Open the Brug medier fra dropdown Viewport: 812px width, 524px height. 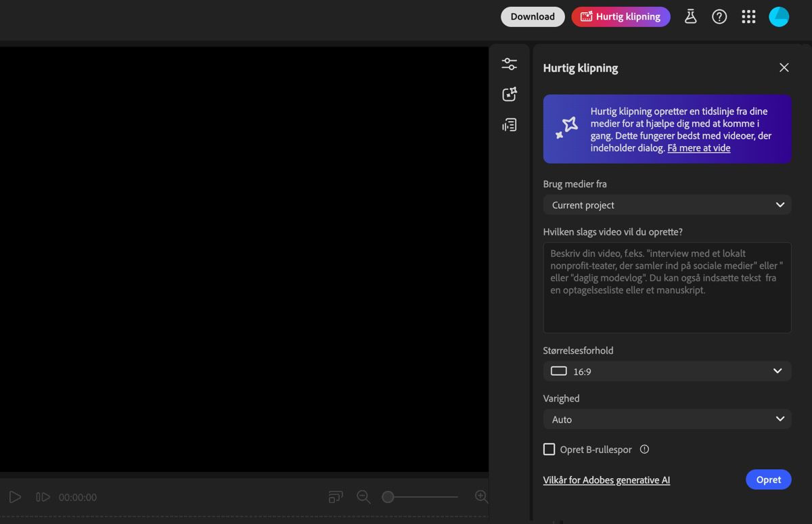(x=667, y=204)
